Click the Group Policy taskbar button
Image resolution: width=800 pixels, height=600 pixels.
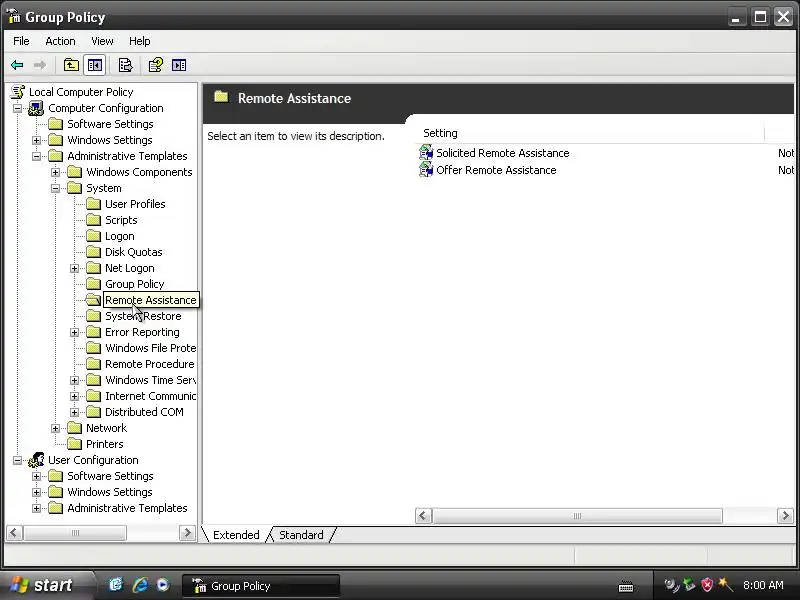click(261, 586)
